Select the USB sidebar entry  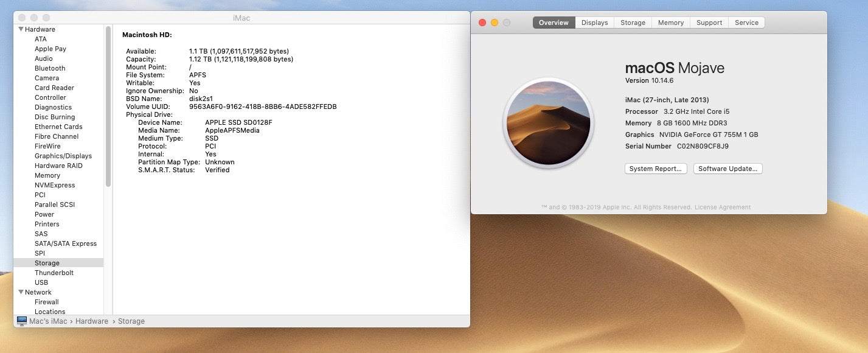click(x=41, y=282)
